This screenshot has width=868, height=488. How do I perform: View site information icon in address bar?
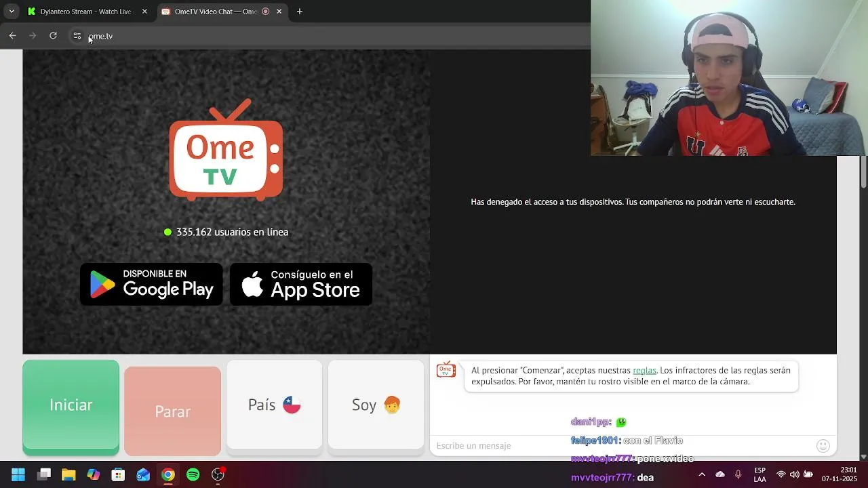pos(77,36)
